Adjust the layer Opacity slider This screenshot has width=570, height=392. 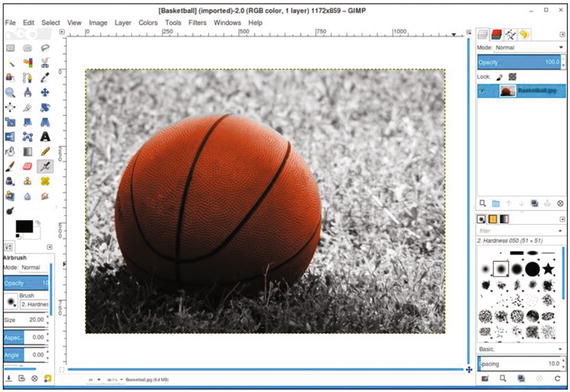point(519,62)
